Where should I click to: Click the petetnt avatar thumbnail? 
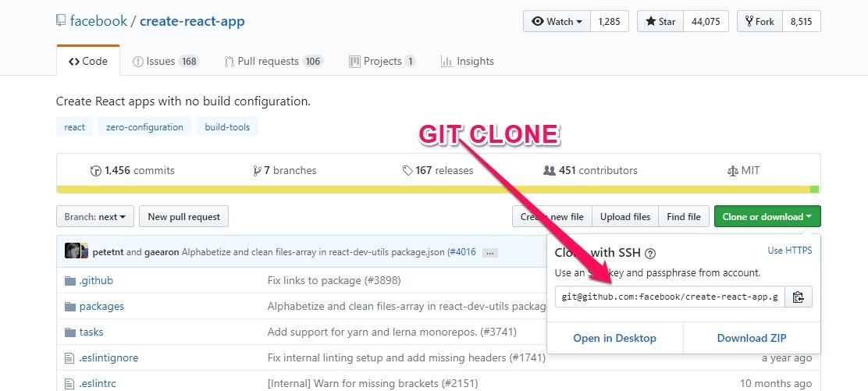(74, 251)
